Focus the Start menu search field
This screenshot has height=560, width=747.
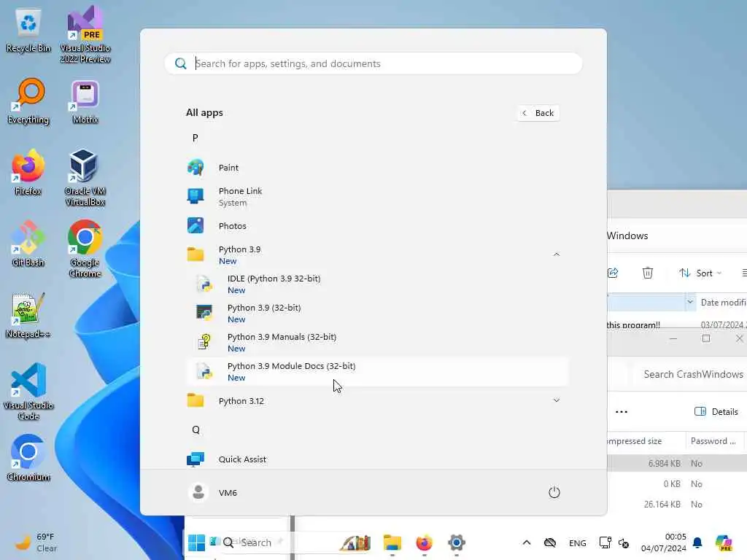pos(373,63)
